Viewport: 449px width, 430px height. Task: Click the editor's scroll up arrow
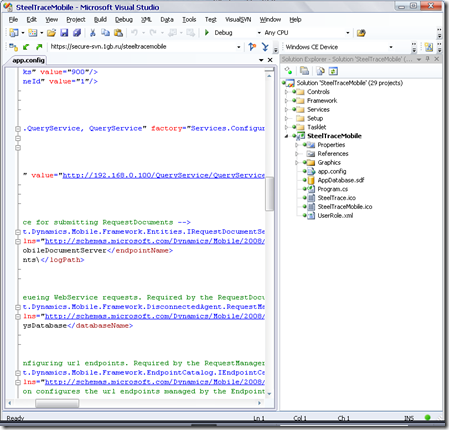point(269,76)
